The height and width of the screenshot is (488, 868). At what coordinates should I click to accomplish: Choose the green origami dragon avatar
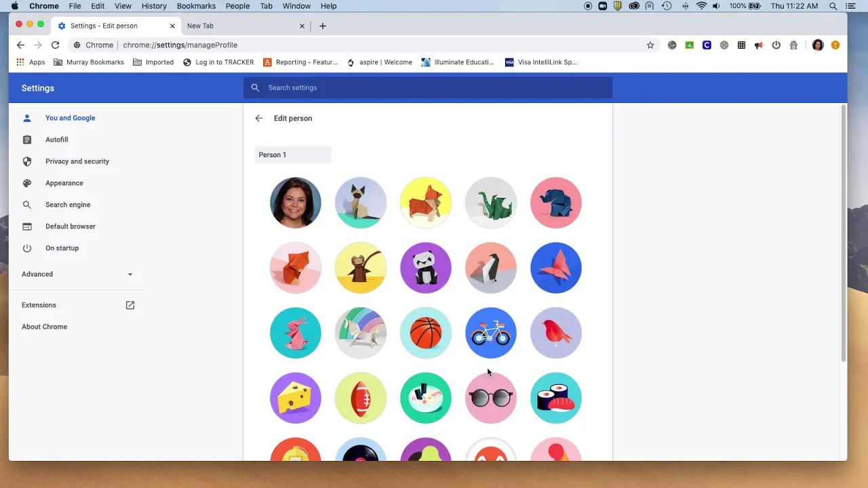[491, 203]
